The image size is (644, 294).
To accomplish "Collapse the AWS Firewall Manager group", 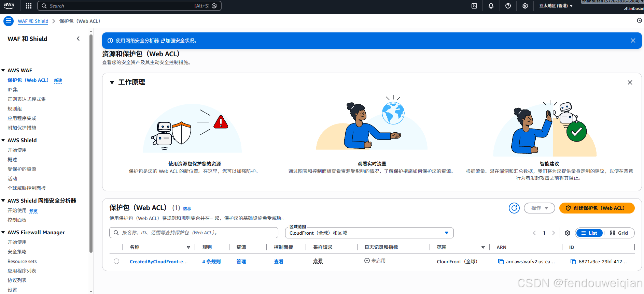I will pos(3,232).
